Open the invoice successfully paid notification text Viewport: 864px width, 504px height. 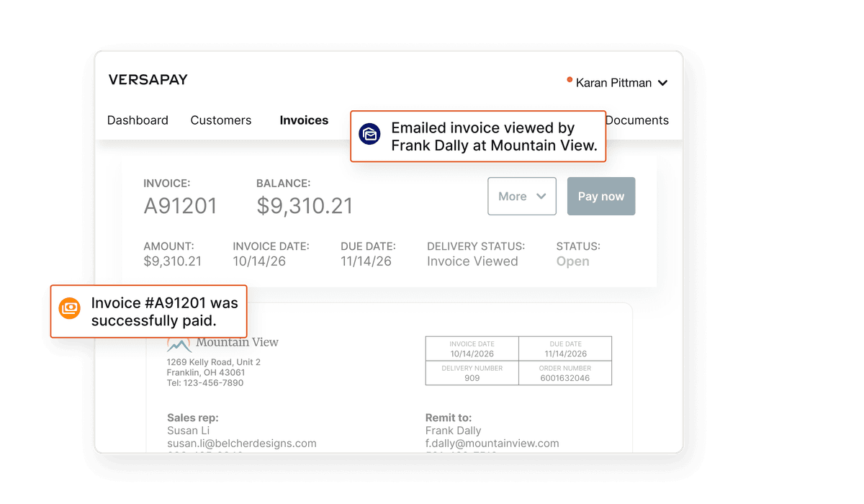pos(163,312)
